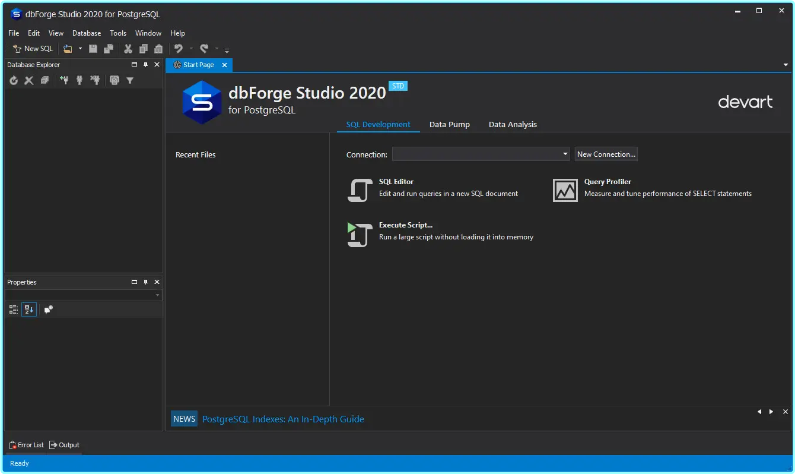This screenshot has height=474, width=795.
Task: Switch Properties to Categorized view
Action: 14,309
